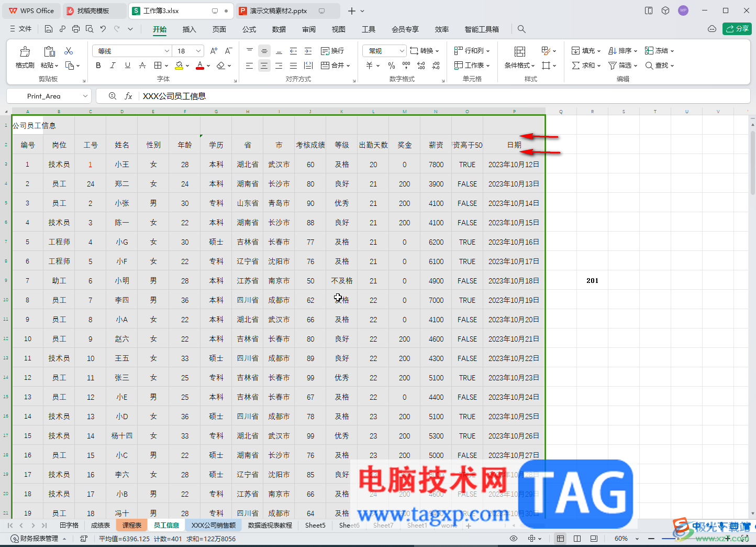
Task: Click the Paste (粘贴) clipboard icon
Action: click(49, 51)
